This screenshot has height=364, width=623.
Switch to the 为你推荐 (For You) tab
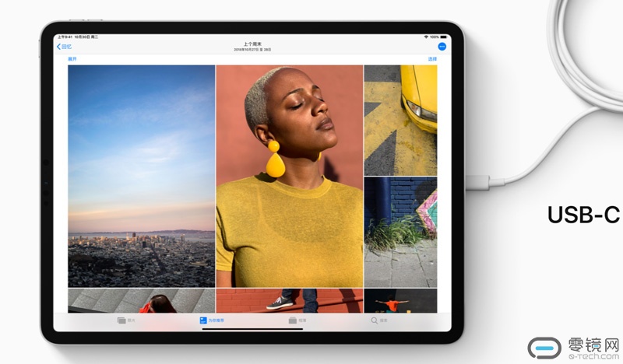pos(209,320)
